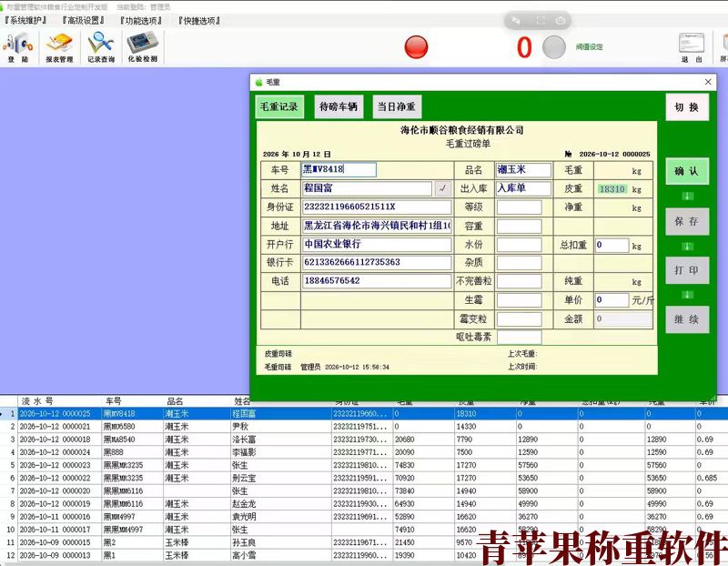
Task: Click the 打印 print button
Action: (x=687, y=270)
